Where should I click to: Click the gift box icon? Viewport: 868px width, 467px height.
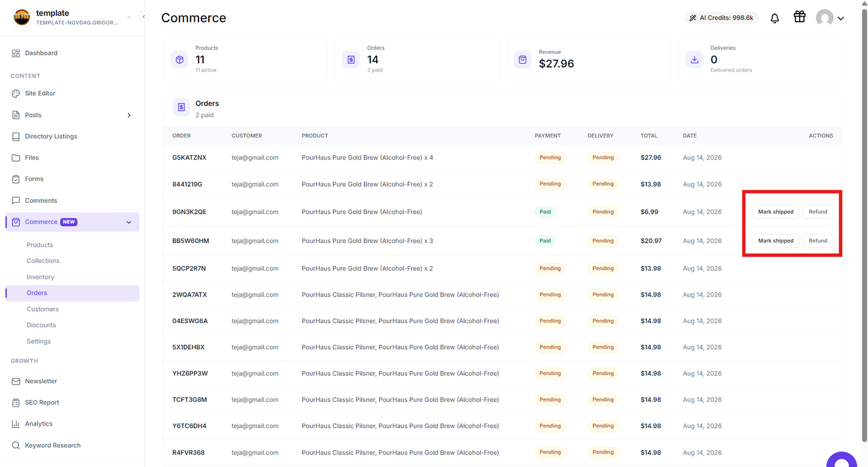point(799,17)
